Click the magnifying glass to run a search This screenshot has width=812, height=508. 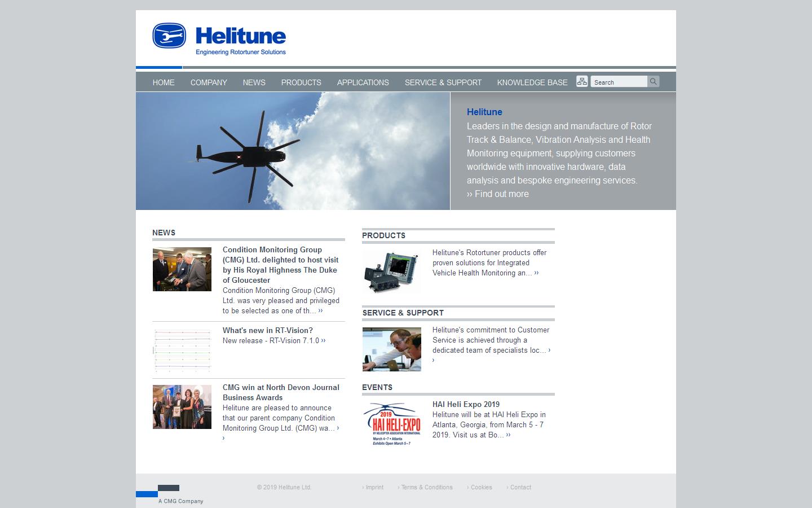(x=652, y=81)
